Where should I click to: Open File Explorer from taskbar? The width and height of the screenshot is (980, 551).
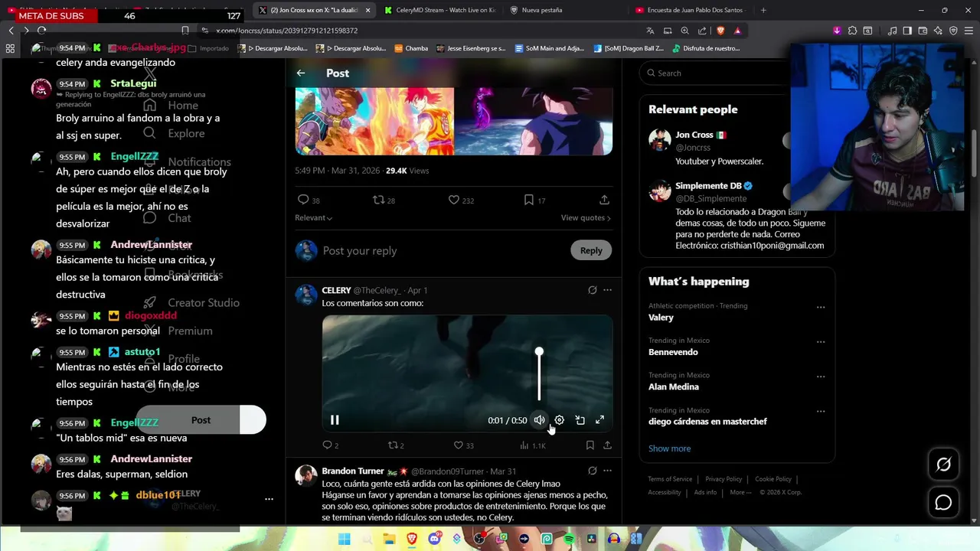(389, 539)
